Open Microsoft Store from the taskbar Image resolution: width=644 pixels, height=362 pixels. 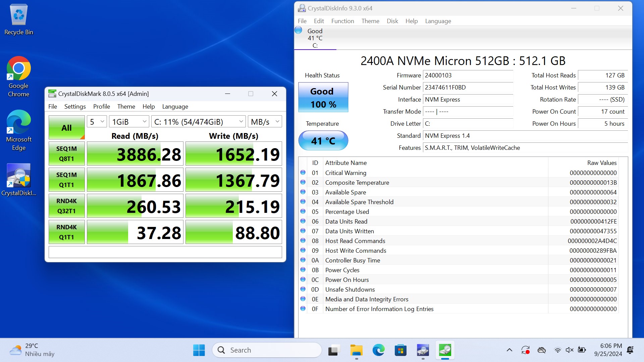pyautogui.click(x=400, y=350)
